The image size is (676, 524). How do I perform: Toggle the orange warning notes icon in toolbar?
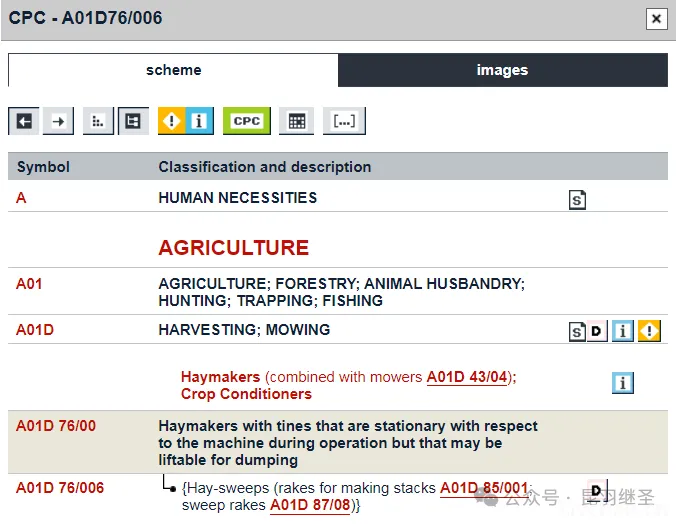point(172,121)
